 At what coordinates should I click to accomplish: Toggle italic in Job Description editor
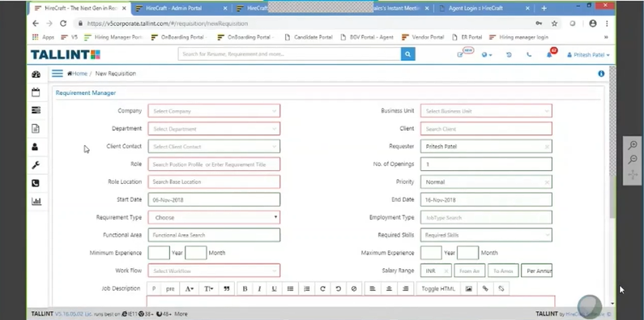click(x=259, y=288)
